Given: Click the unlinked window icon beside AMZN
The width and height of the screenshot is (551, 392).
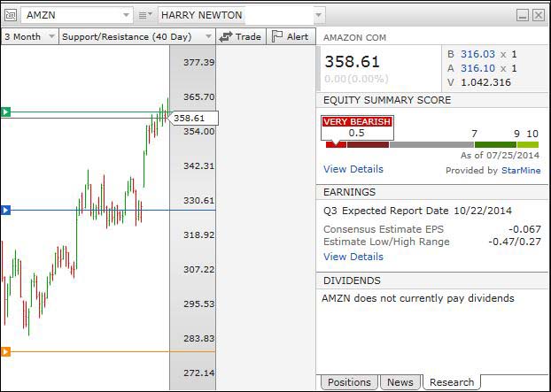Looking at the screenshot, I should (11, 15).
